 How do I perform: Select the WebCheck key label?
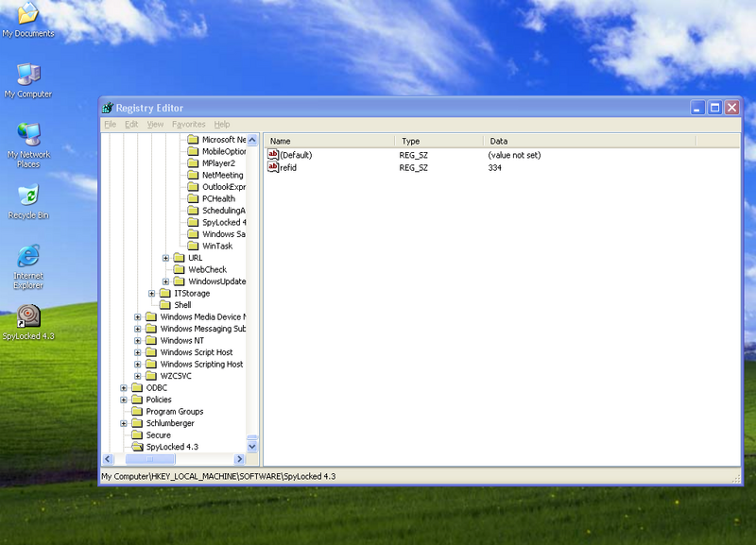207,269
